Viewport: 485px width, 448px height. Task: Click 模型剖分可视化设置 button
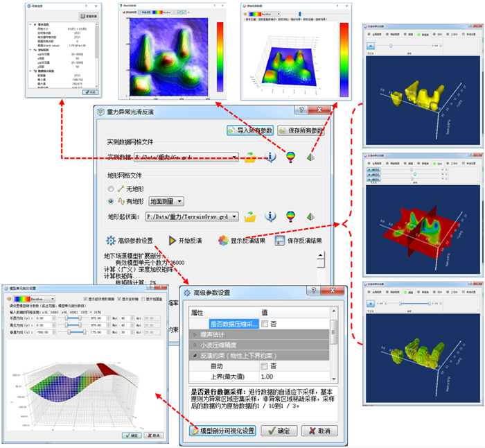click(222, 431)
